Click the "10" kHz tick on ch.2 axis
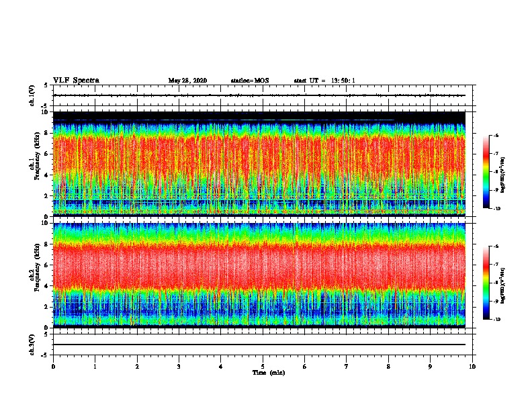Viewport: 532px width, 411px height. coord(46,223)
